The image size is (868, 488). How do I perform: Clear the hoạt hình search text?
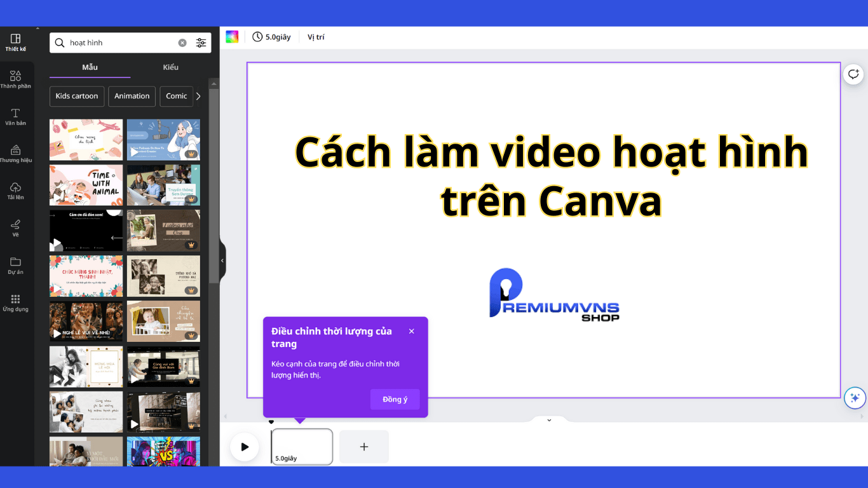point(183,43)
